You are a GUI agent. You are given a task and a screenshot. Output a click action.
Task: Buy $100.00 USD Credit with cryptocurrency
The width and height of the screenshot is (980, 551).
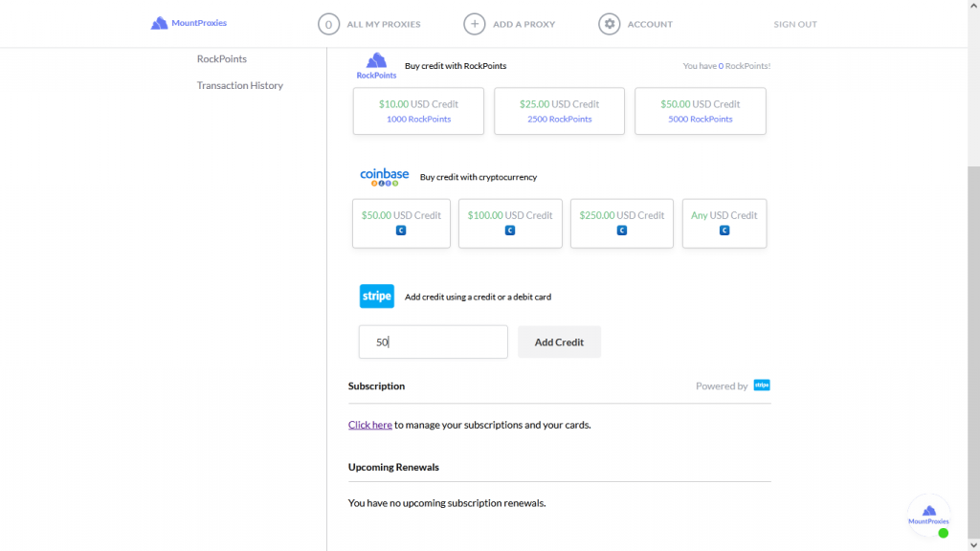[x=510, y=224]
